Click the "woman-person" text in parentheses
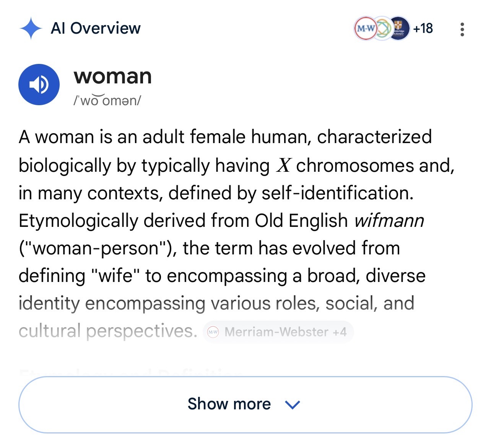 pyautogui.click(x=96, y=248)
